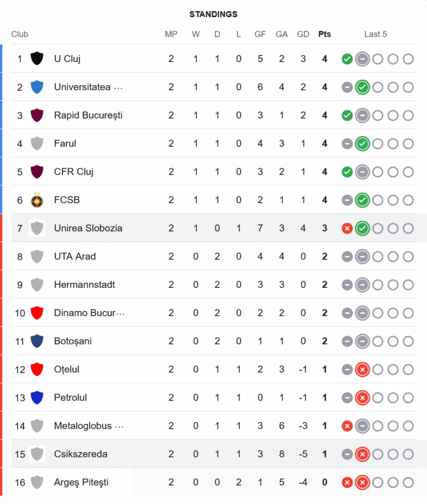Click U Cluj's green win result icon
This screenshot has height=504, width=427.
(x=347, y=59)
